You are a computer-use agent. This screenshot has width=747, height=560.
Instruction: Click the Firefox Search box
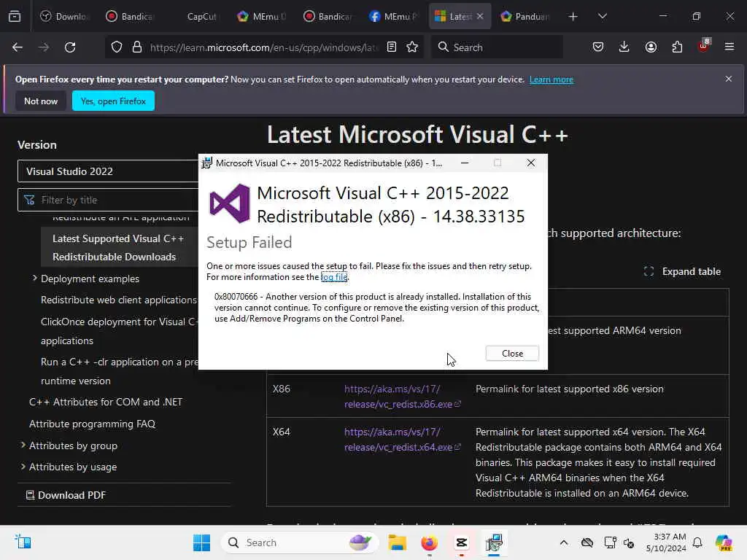point(497,47)
